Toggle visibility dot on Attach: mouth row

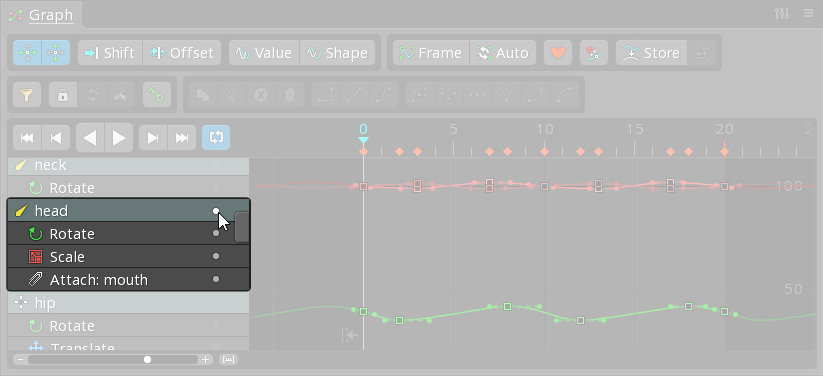click(216, 279)
